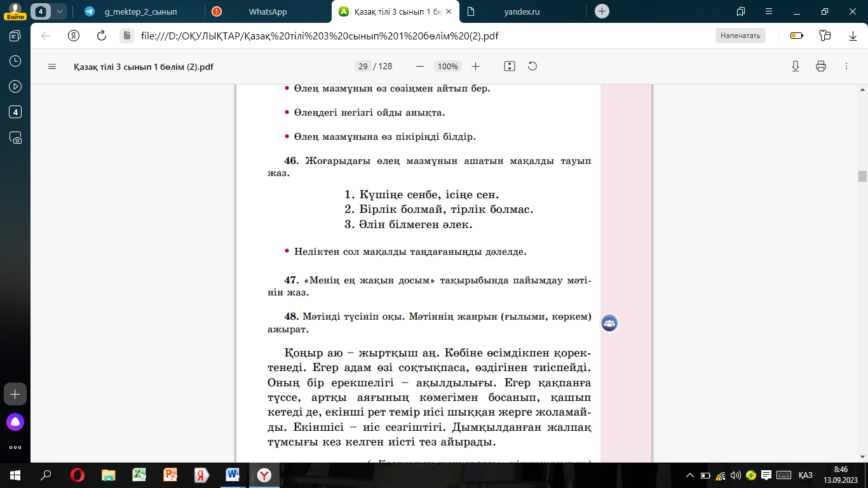Reload the current page

click(x=101, y=36)
